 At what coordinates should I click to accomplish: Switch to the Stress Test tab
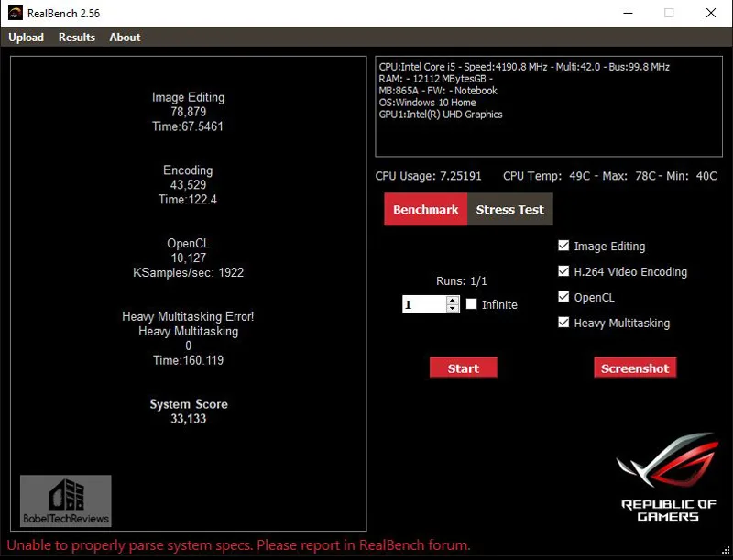(510, 209)
